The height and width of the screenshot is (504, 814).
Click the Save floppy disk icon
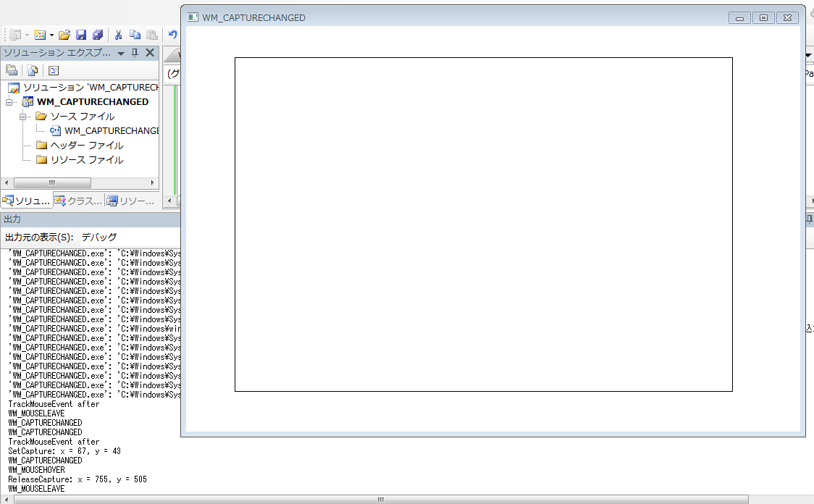(81, 35)
